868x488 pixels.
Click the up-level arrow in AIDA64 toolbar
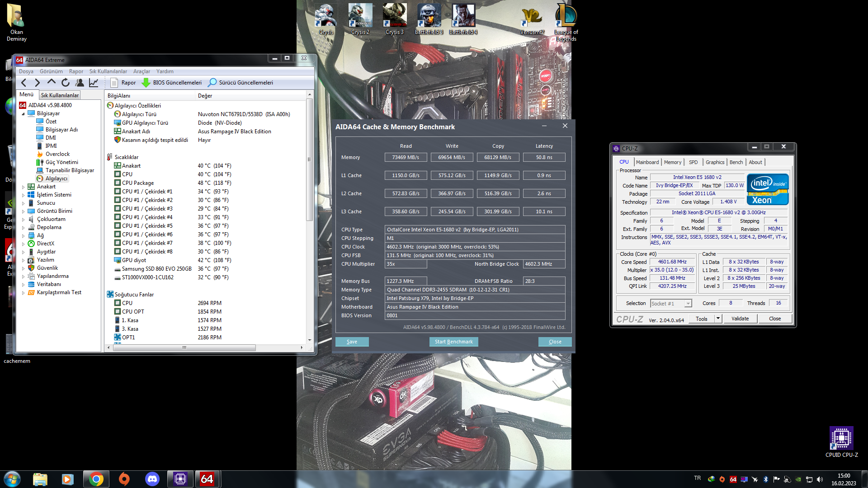52,83
